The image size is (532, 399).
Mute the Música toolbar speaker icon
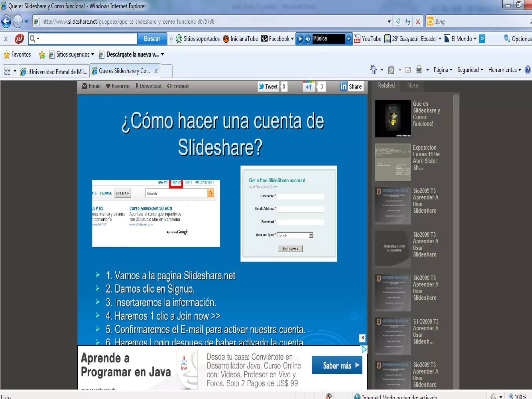tap(308, 39)
